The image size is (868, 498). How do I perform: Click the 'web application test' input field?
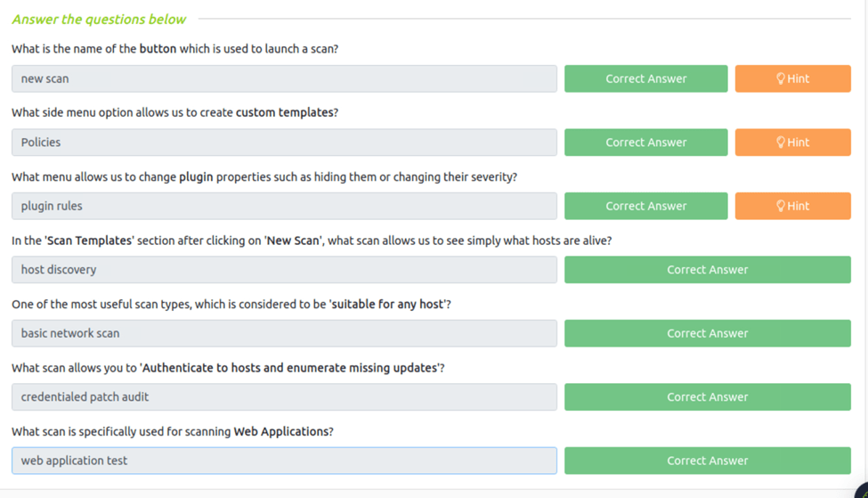(284, 461)
